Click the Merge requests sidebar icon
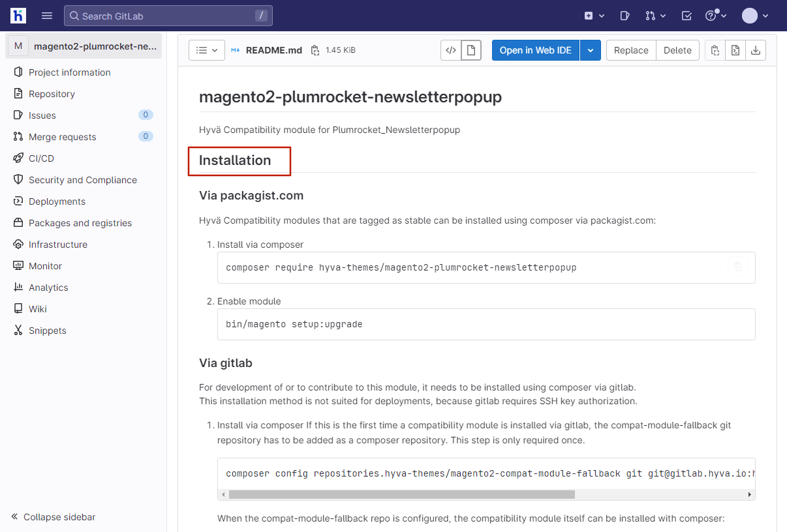The height and width of the screenshot is (532, 787). (18, 137)
